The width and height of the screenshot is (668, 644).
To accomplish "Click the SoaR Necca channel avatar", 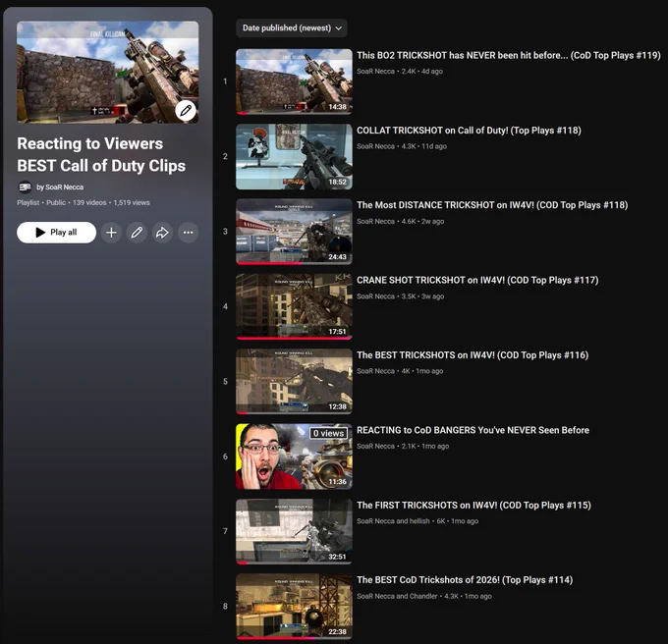I will pyautogui.click(x=25, y=187).
